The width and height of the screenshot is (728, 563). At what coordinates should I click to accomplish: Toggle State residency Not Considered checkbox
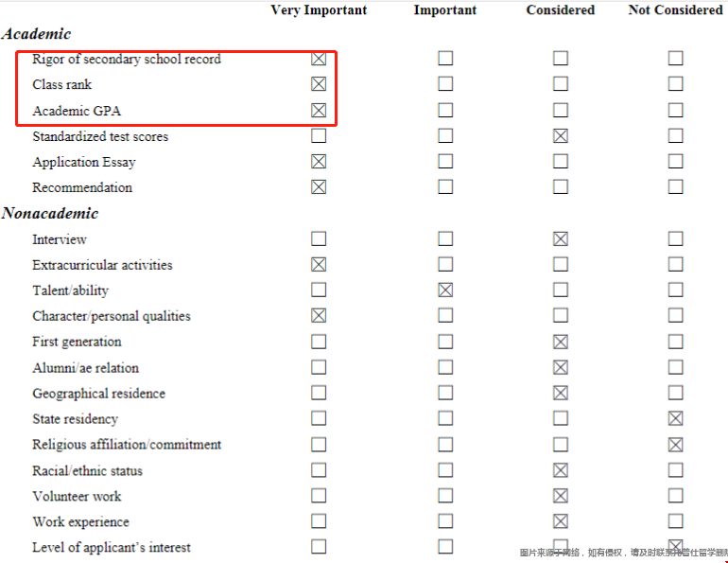675,418
